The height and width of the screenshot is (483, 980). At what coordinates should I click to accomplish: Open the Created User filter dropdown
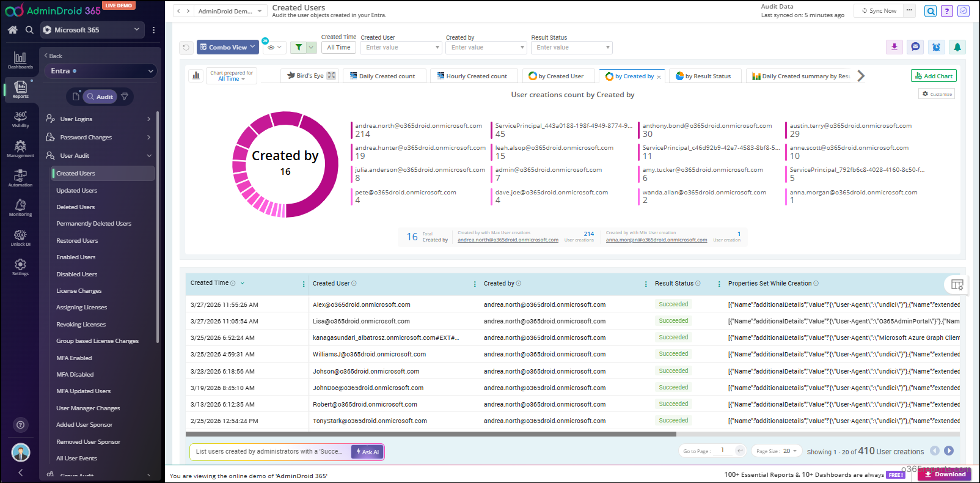point(401,48)
